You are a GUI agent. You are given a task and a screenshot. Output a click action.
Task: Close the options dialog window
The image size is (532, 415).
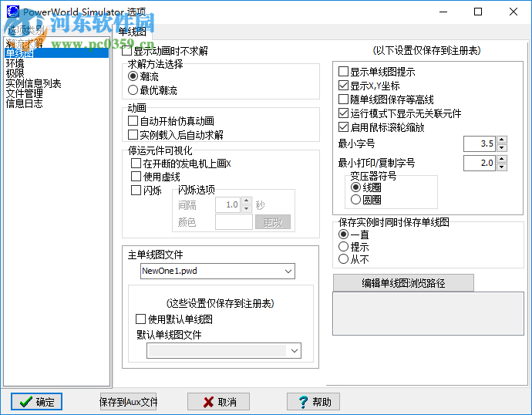(x=513, y=12)
